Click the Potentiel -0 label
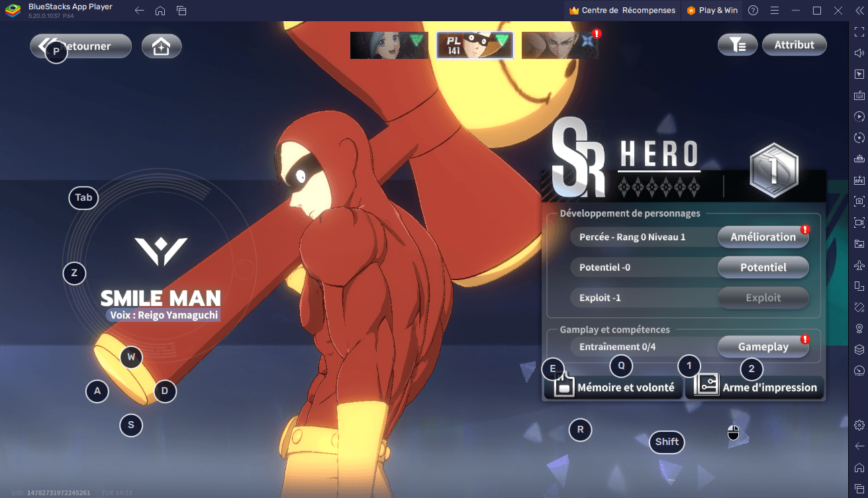Screen dimensions: 868x498 click(604, 268)
